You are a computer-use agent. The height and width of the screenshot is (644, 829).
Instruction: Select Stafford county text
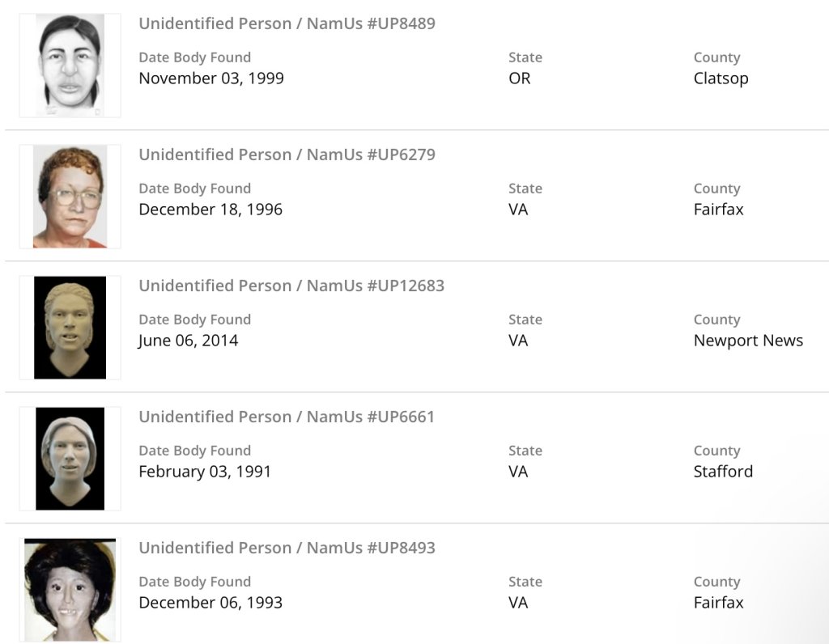coord(723,472)
